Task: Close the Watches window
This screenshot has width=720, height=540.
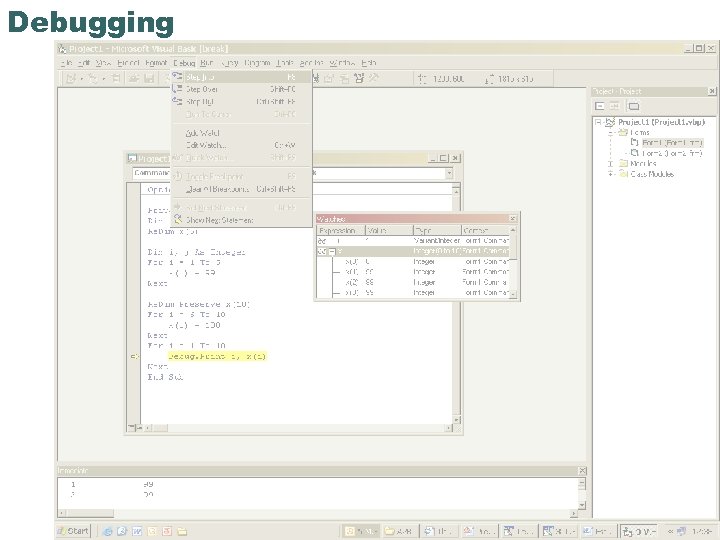Action: (x=512, y=219)
